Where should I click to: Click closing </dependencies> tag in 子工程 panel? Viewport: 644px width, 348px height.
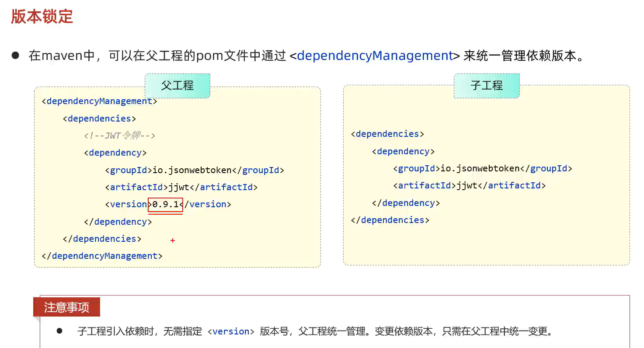pyautogui.click(x=390, y=220)
